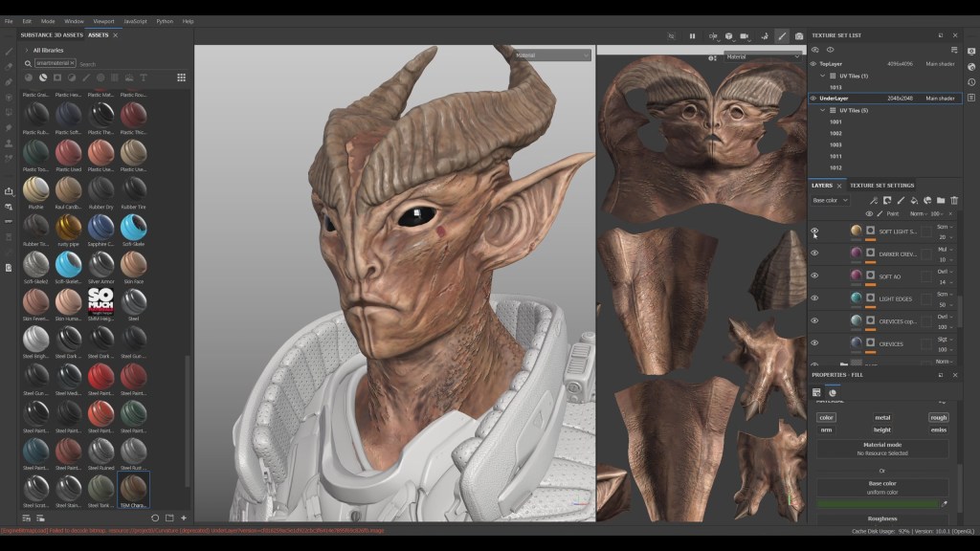Screen dimensions: 980x551
Task: Open 2D viewport Material display dropdown
Action: (763, 56)
